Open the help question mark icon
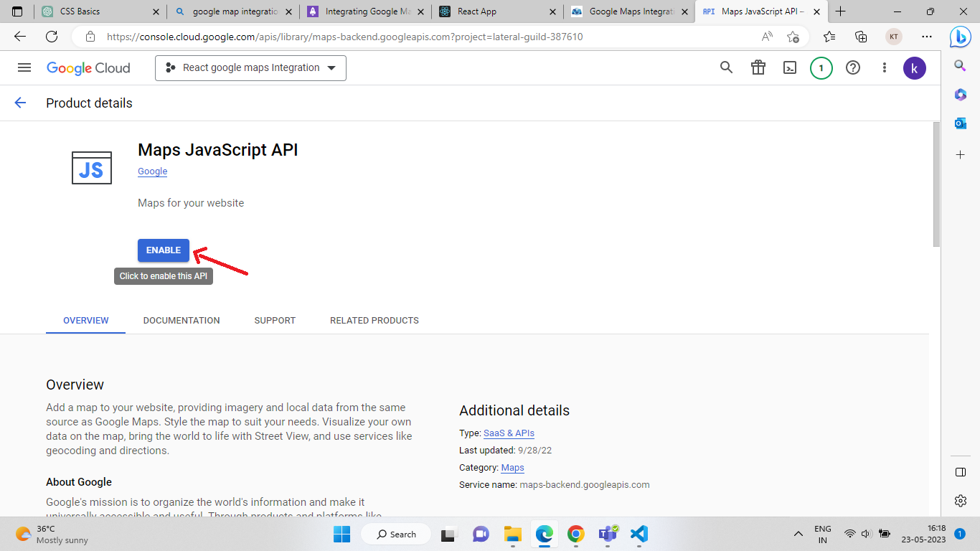 (852, 67)
